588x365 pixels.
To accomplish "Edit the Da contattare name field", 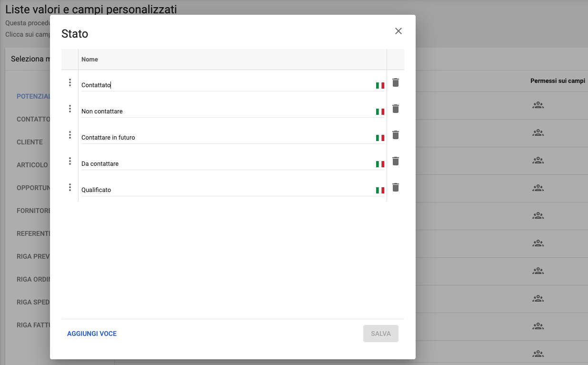I will [x=226, y=164].
